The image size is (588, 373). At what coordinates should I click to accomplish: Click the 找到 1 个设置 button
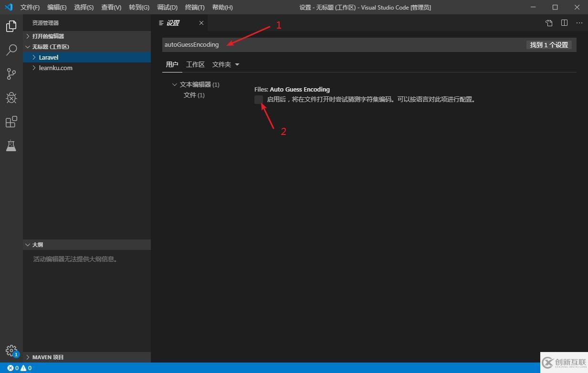pyautogui.click(x=548, y=44)
